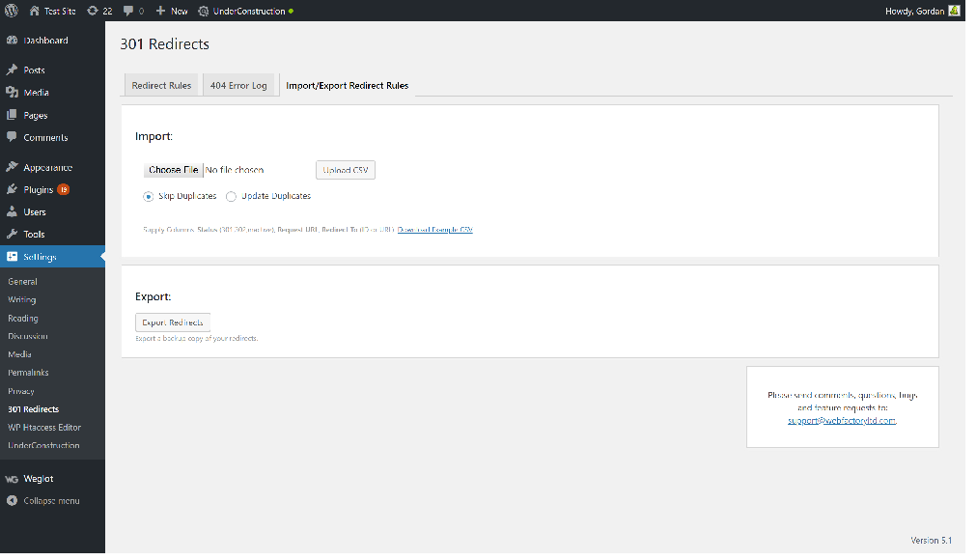Click the Appearance paintbrush icon
This screenshot has height=560, width=977.
[x=12, y=167]
